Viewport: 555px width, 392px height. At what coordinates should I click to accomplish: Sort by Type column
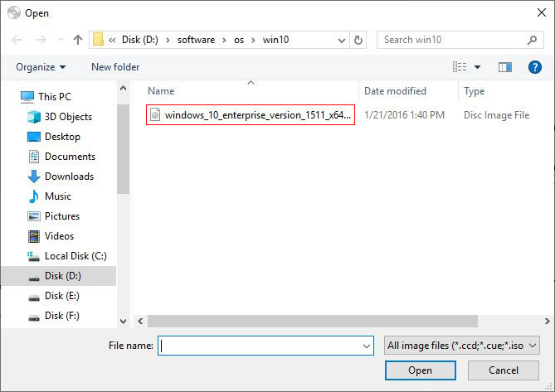[x=475, y=91]
